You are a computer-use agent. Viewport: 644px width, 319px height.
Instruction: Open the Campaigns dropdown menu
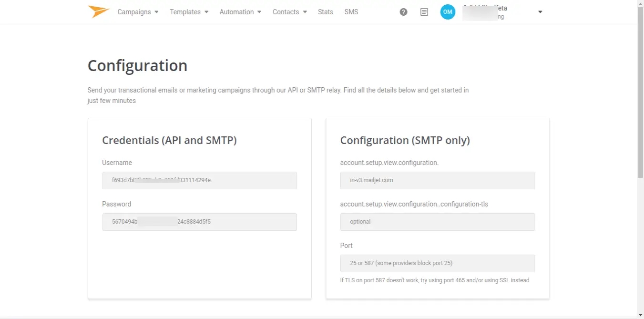138,12
